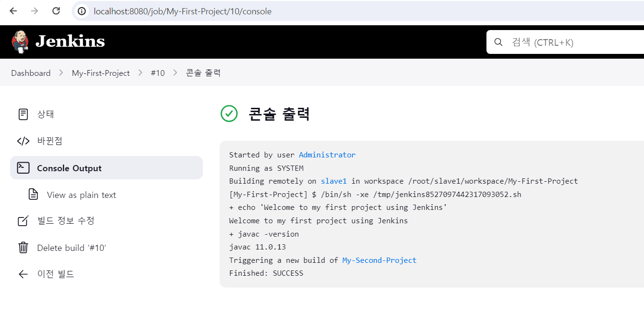Click the 빌드 정보 수정 edit pencil icon

pos(23,221)
